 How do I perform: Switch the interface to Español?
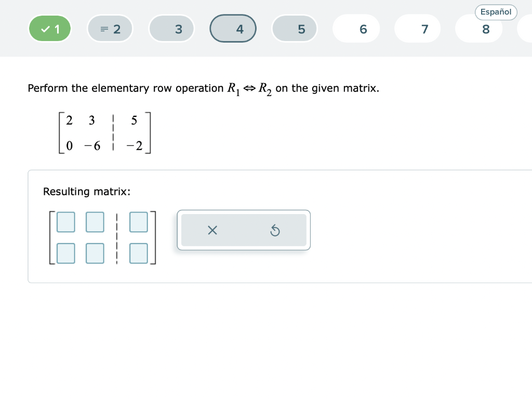pyautogui.click(x=496, y=12)
